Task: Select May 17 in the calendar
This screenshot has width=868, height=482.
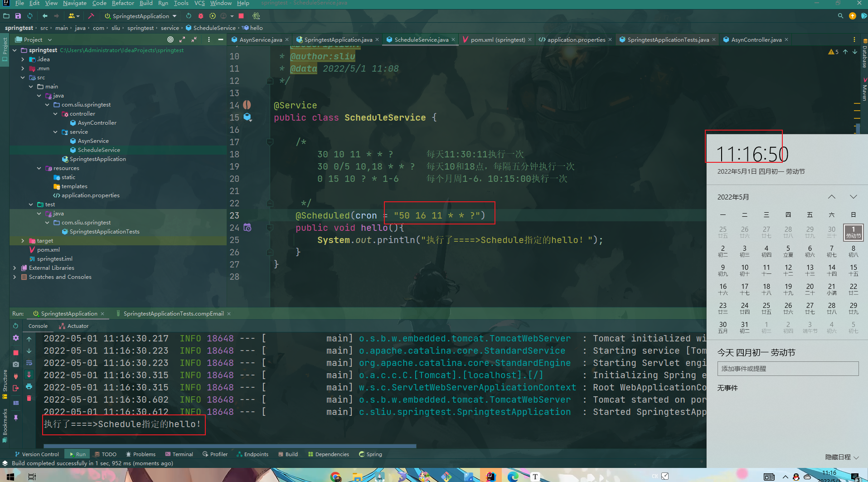Action: [745, 289]
